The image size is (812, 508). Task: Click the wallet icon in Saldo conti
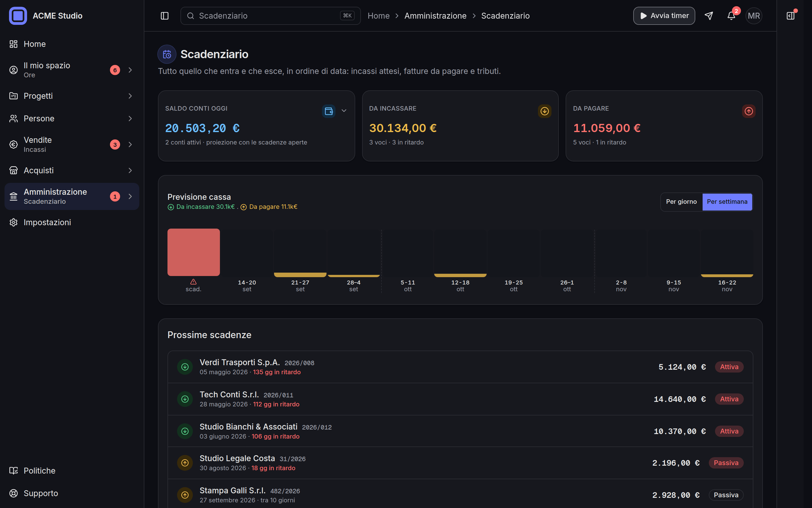[328, 111]
